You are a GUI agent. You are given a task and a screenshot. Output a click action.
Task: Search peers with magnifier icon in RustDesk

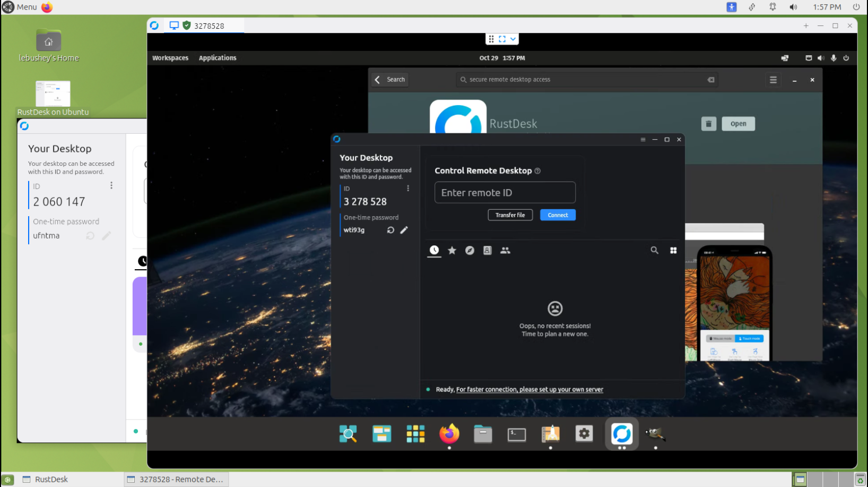(x=654, y=250)
